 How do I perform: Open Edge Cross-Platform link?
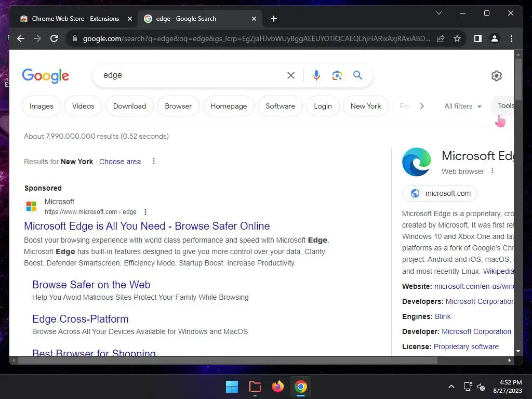81,319
